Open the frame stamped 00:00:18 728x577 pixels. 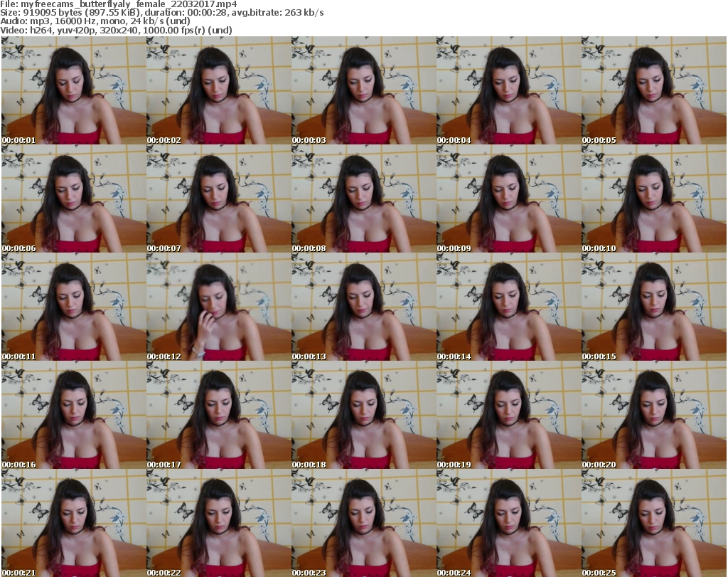[x=364, y=415]
